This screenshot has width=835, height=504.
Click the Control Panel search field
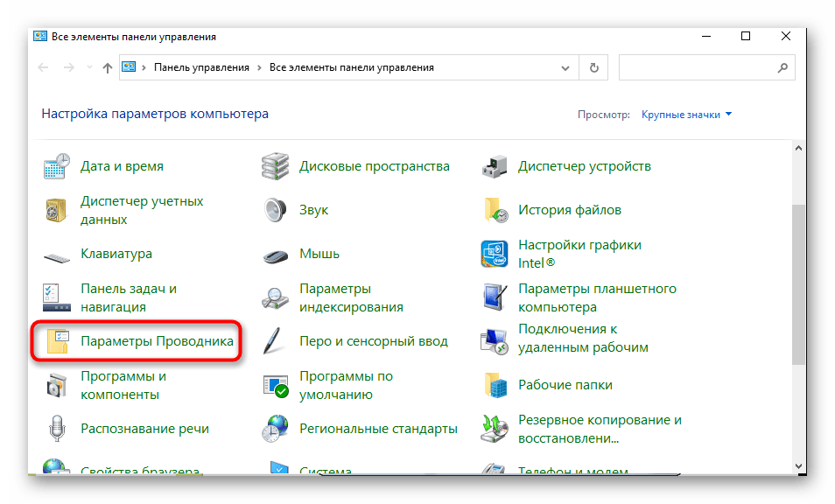pos(696,67)
